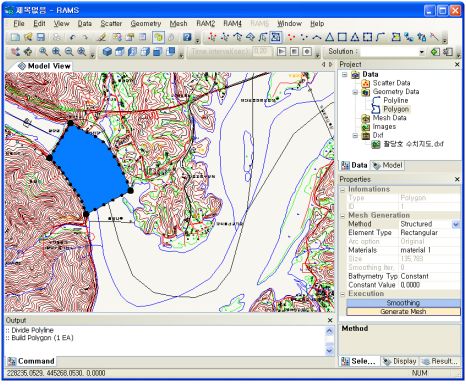Click the Stop button in time toolbar
Viewport: 466px width, 386px height.
(294, 52)
